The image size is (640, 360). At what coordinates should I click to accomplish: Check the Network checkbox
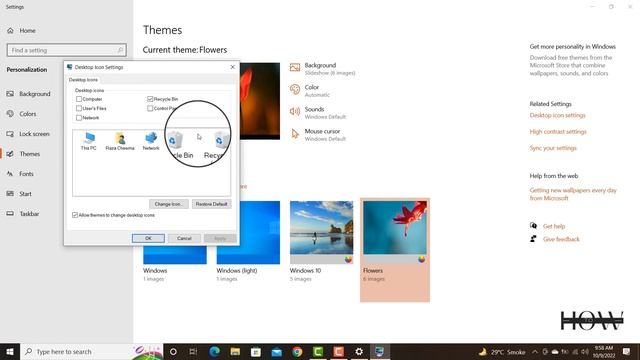tap(79, 118)
